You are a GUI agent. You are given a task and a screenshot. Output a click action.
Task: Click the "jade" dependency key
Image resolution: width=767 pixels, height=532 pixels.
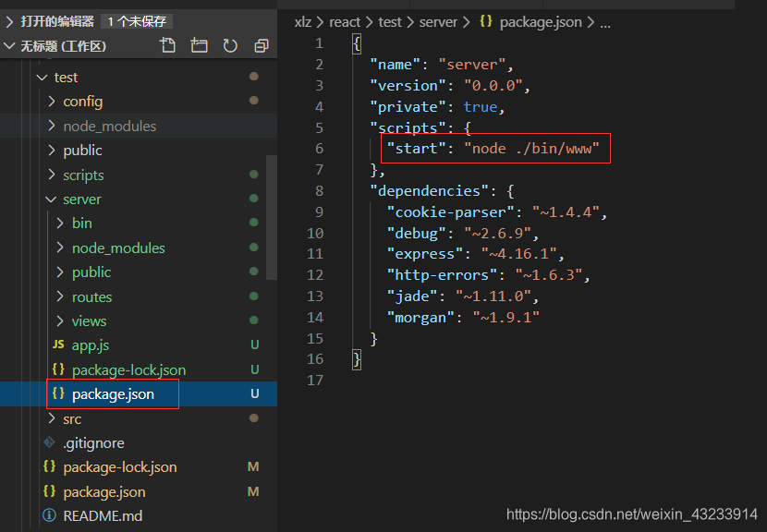(412, 296)
